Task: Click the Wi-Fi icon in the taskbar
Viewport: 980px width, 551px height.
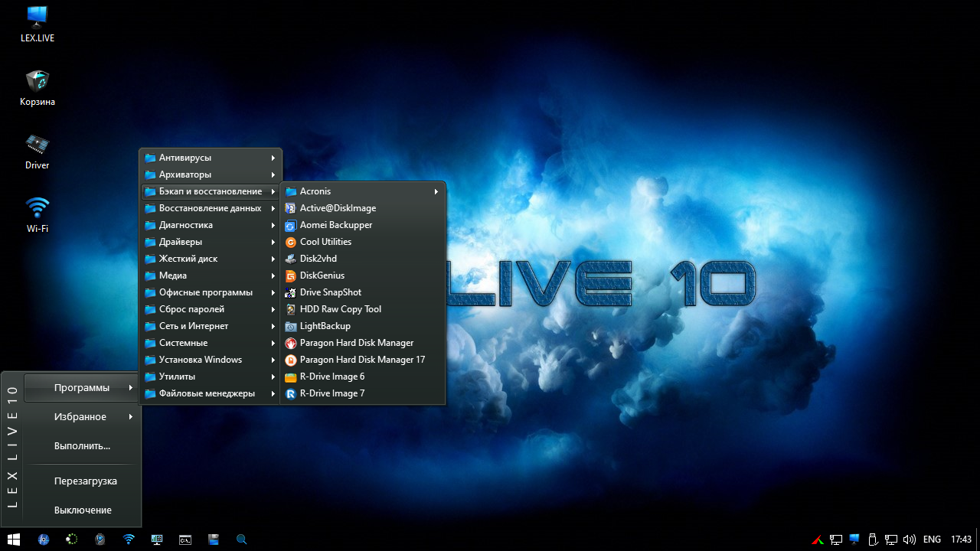Action: [x=129, y=540]
